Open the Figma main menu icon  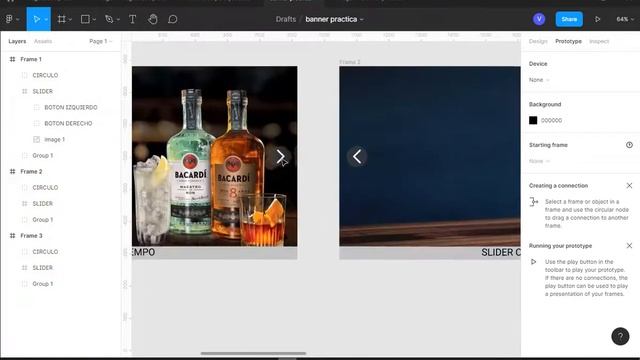pos(9,19)
